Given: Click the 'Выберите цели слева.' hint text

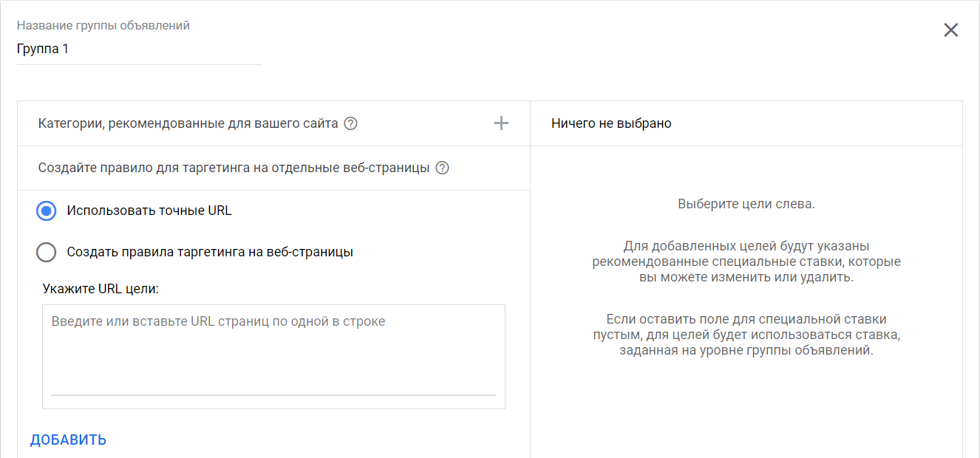Looking at the screenshot, I should click(746, 204).
